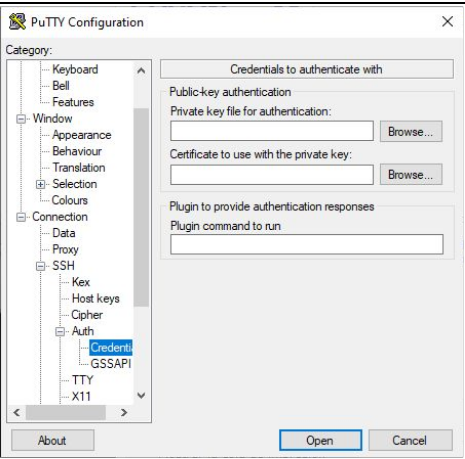Open the Behaviour settings
The width and height of the screenshot is (465, 459).
[x=77, y=151]
